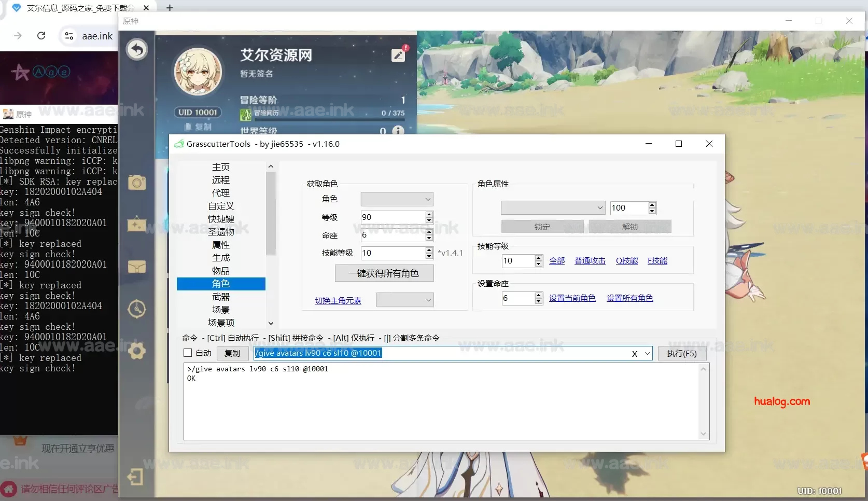Select 代理 in the navigation list
868x501 pixels.
(221, 193)
